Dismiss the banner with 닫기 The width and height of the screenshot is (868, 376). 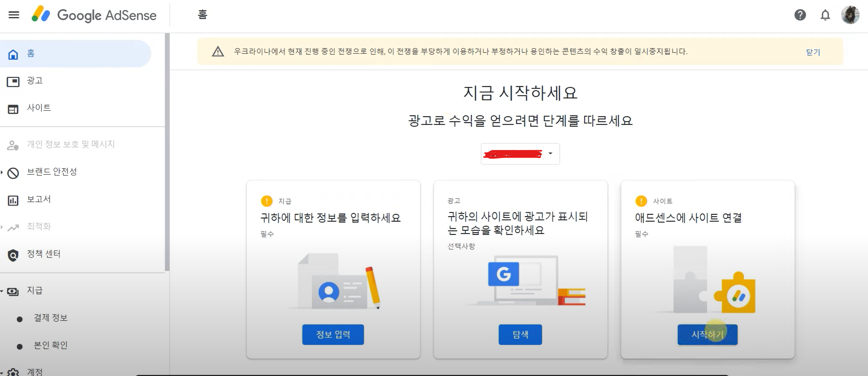813,52
